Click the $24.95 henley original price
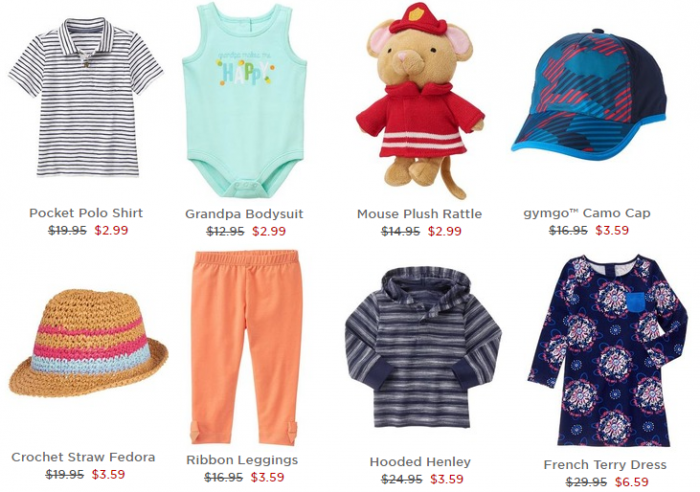Image resolution: width=700 pixels, height=492 pixels. click(402, 479)
